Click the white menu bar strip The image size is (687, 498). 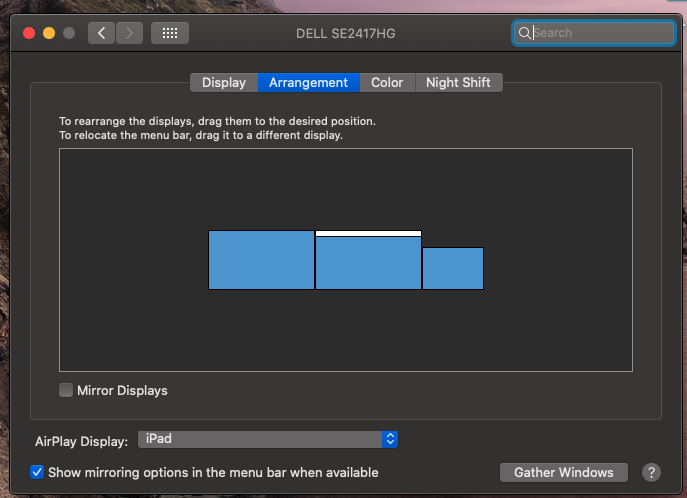368,233
